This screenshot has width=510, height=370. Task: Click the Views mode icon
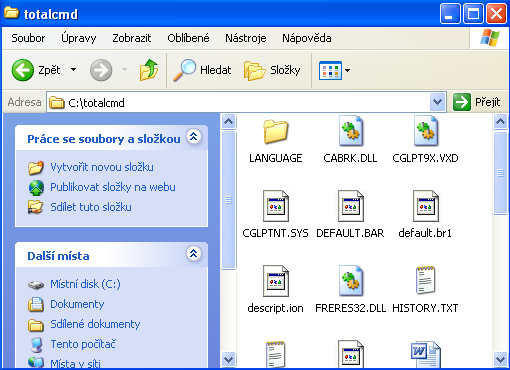pyautogui.click(x=330, y=70)
